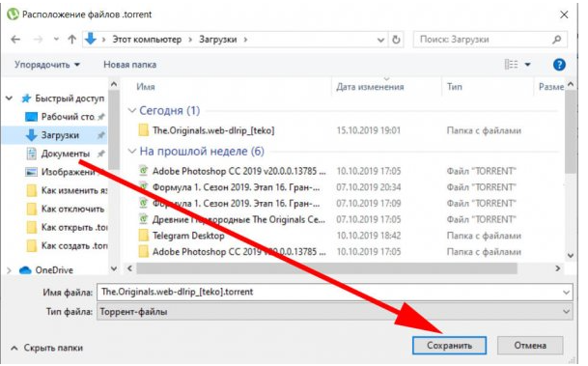The height and width of the screenshot is (366, 588).
Task: Go up one folder level
Action: 72,40
